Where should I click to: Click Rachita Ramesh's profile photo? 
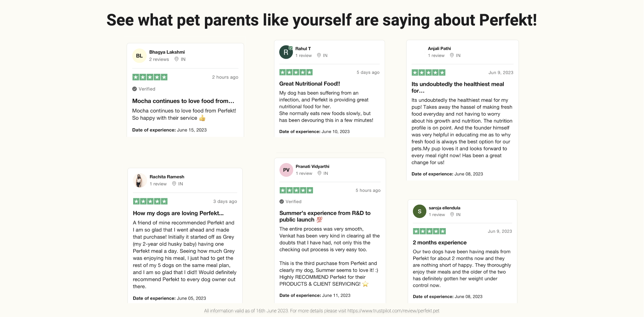point(139,180)
